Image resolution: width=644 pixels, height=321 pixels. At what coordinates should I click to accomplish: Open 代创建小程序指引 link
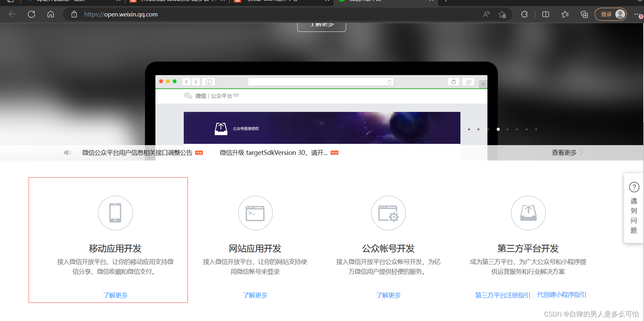pyautogui.click(x=562, y=295)
